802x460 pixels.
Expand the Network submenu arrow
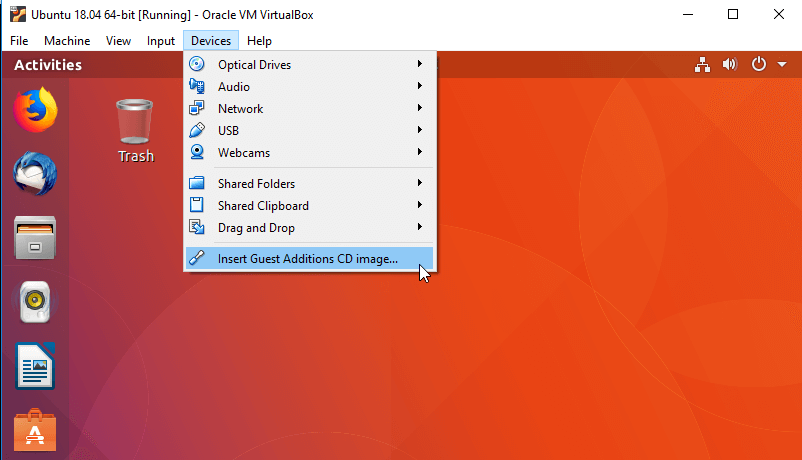coord(419,108)
